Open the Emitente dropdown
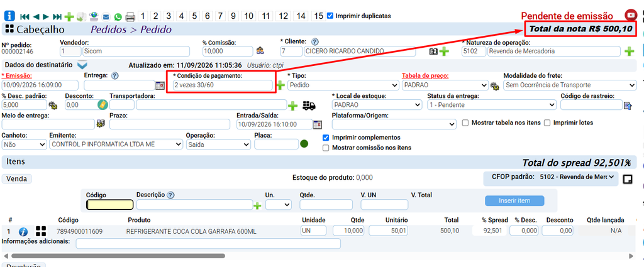 [116, 144]
